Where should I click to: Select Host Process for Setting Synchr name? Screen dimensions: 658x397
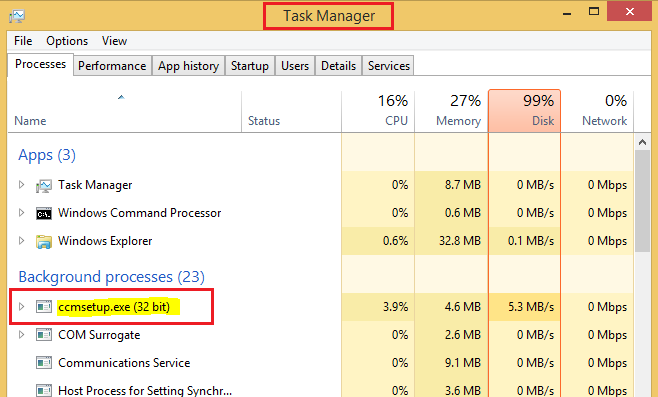pyautogui.click(x=145, y=391)
